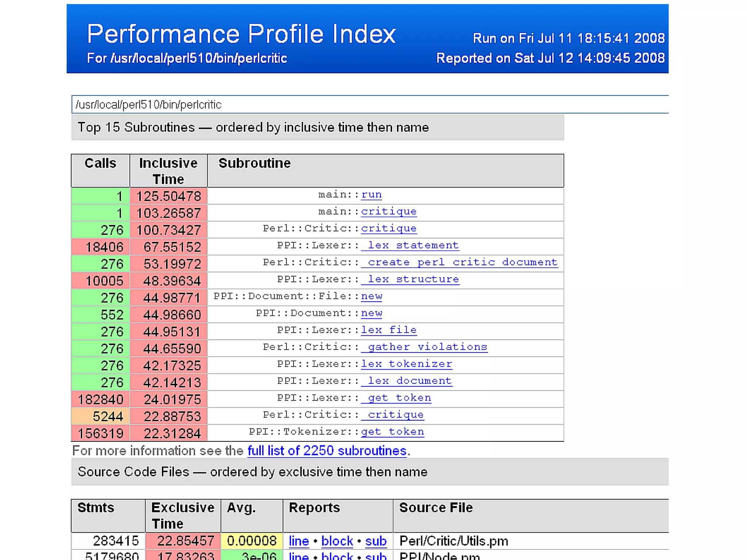The height and width of the screenshot is (560, 747).
Task: Open the _lex_statement subroutine link
Action: coord(410,246)
